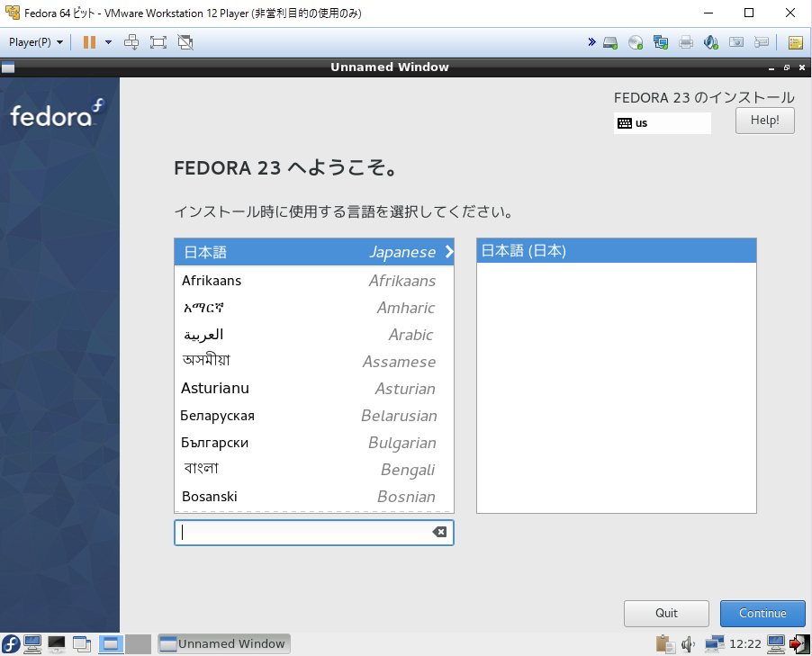Screen dimensions: 812x656
Task: Expand the double-chevron device toolbar arrow
Action: coord(591,42)
